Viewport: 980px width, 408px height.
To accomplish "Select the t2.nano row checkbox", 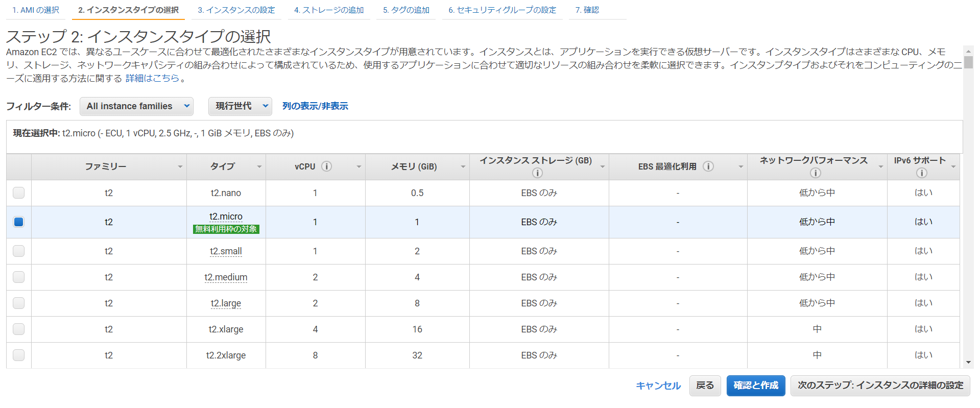I will [x=19, y=193].
